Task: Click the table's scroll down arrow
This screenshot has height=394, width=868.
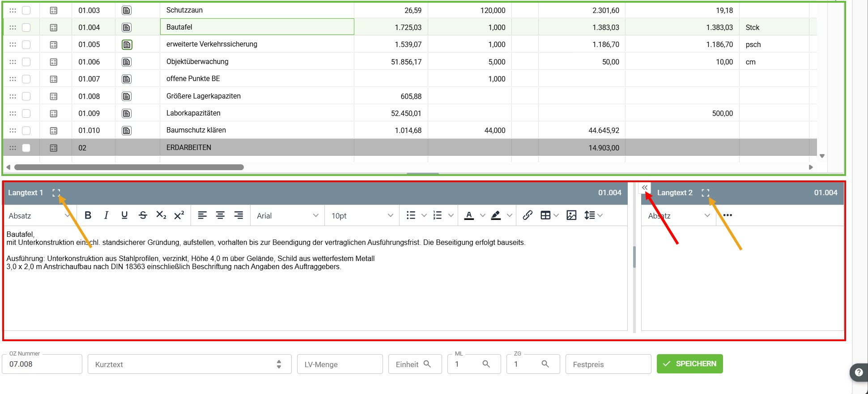Action: point(822,156)
